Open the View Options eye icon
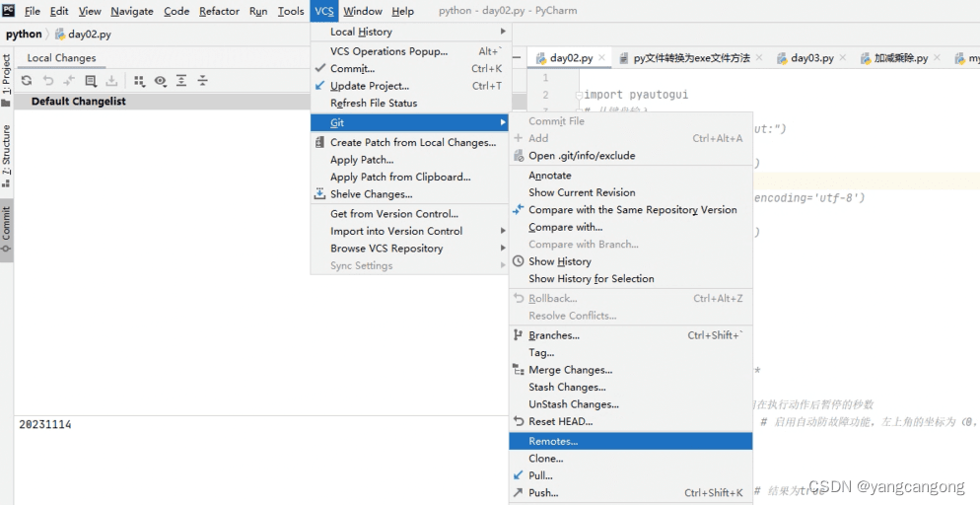The image size is (980, 505). [161, 81]
